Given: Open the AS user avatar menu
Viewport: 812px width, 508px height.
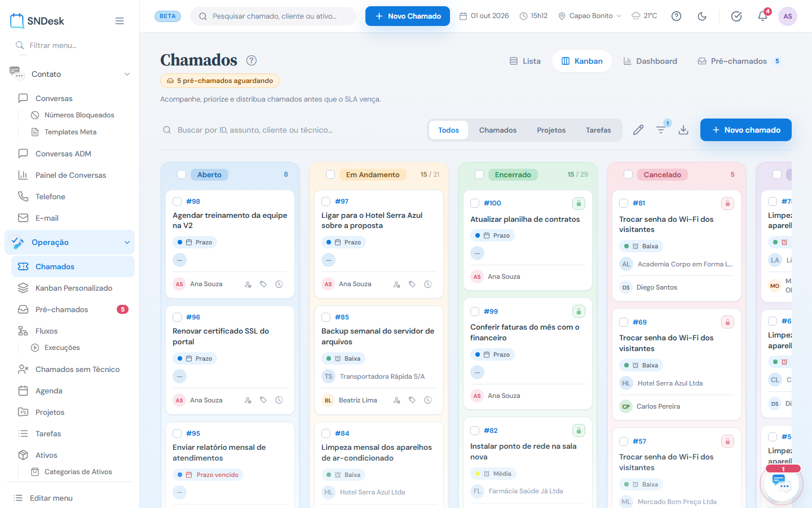Looking at the screenshot, I should (788, 16).
